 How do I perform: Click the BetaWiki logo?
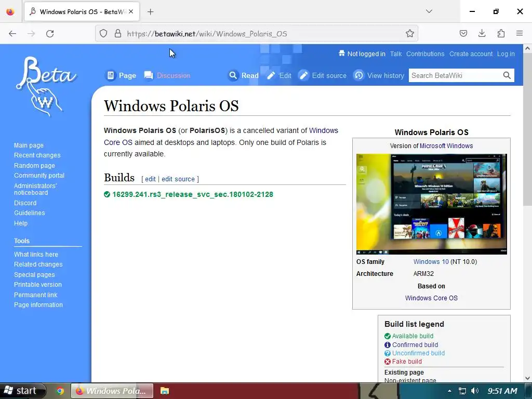[46, 87]
